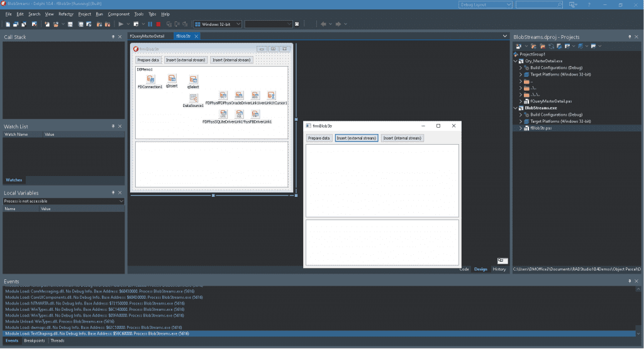Image resolution: width=644 pixels, height=351 pixels.
Task: Open the editor tab list dropdown arrow
Action: point(505,36)
